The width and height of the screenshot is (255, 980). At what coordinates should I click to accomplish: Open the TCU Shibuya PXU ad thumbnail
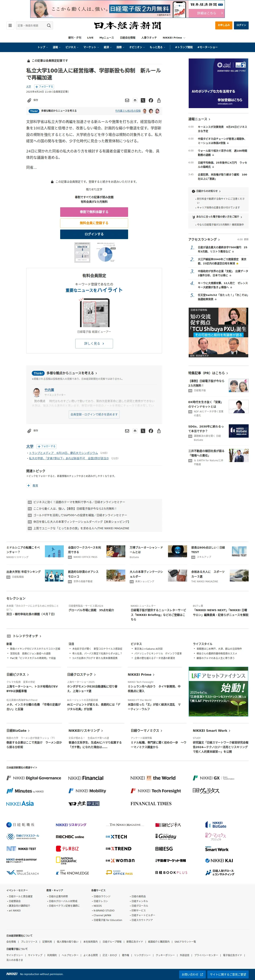tap(218, 332)
